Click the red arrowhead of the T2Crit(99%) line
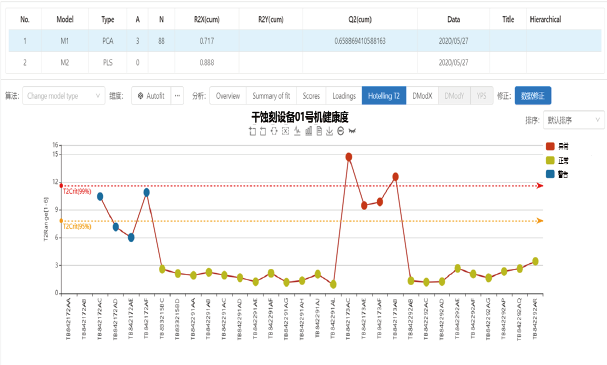 (540, 186)
